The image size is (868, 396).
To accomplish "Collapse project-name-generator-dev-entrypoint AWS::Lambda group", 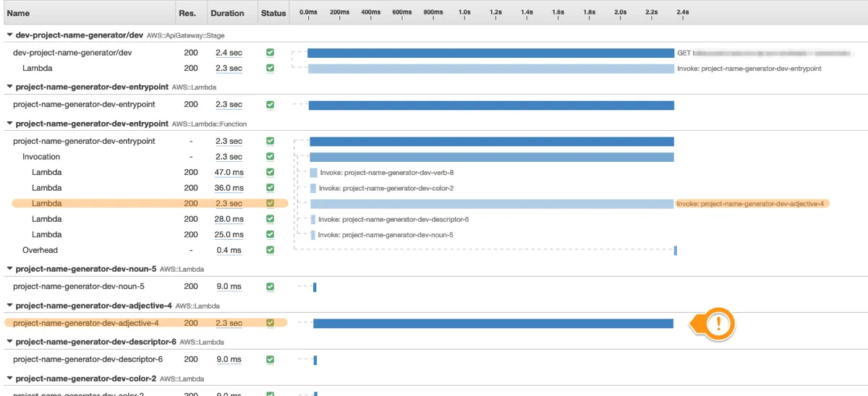I will 9,87.
